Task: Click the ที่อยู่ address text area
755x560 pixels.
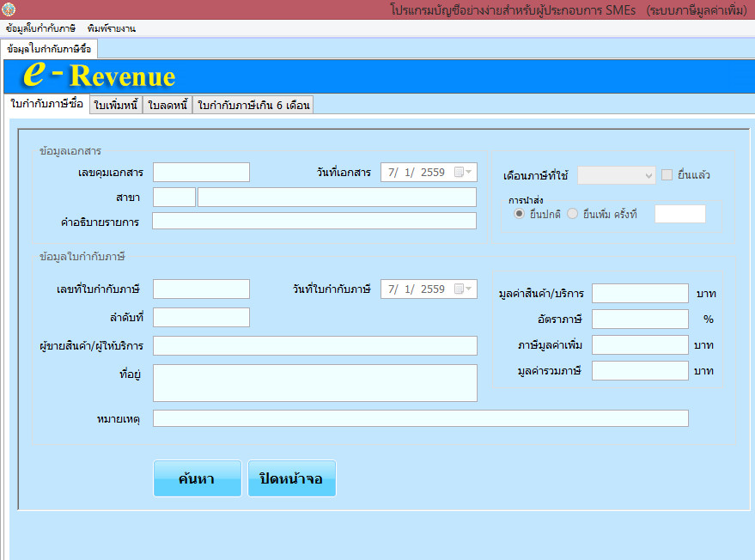Action: pyautogui.click(x=315, y=383)
